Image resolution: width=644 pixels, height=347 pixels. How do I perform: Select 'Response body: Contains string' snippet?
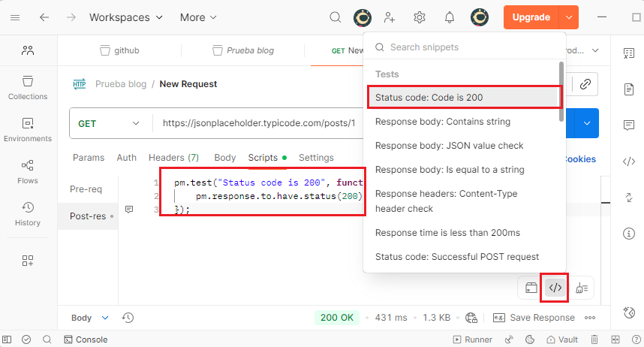443,122
